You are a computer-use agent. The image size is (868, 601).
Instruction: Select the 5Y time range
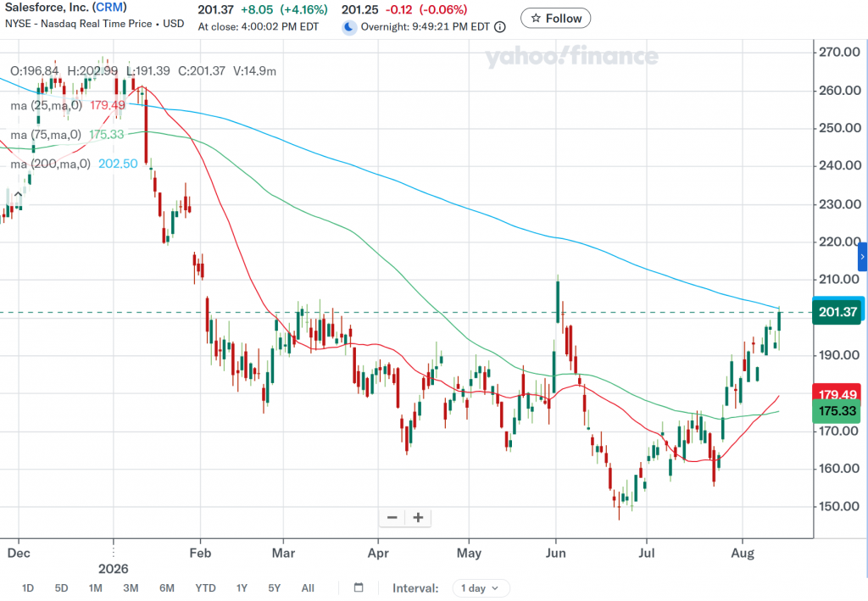coord(274,587)
